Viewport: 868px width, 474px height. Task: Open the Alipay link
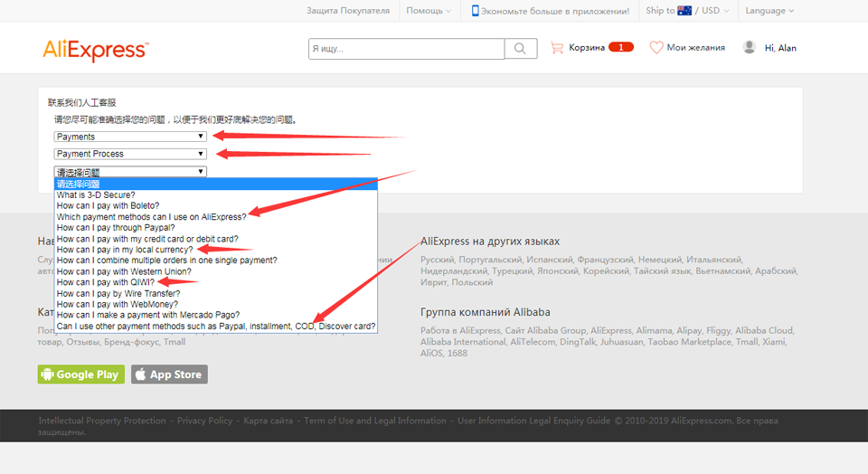click(689, 330)
